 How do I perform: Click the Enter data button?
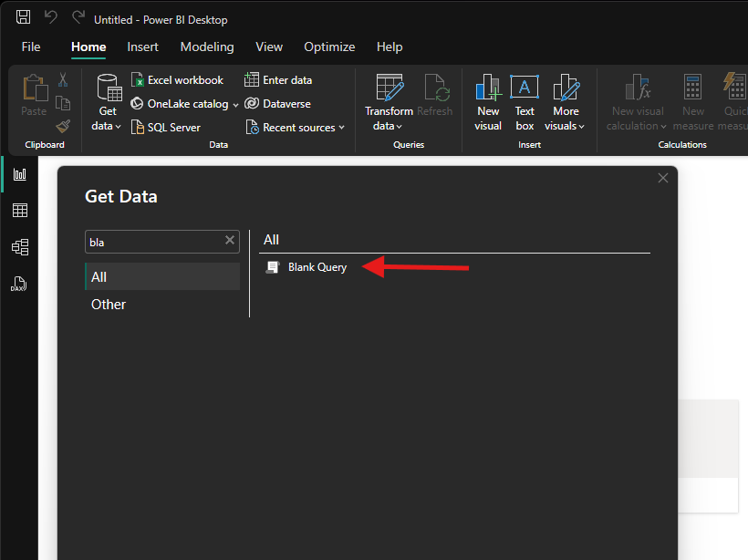click(278, 80)
